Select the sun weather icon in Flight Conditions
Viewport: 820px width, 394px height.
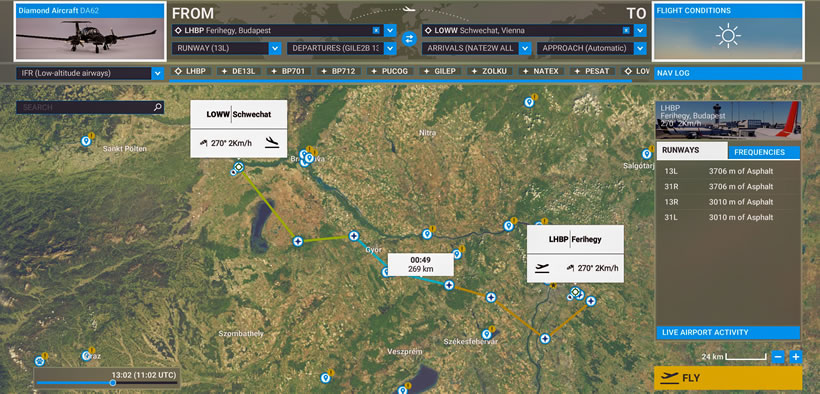pyautogui.click(x=728, y=36)
